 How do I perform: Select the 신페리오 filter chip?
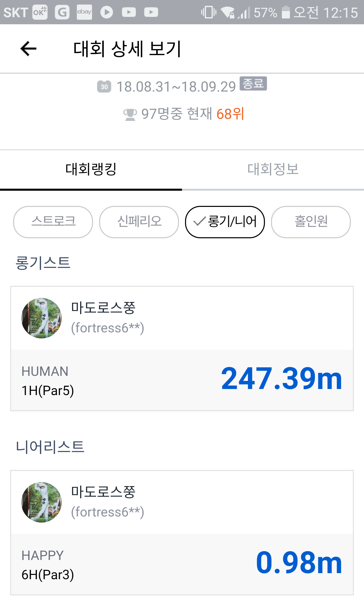point(139,222)
